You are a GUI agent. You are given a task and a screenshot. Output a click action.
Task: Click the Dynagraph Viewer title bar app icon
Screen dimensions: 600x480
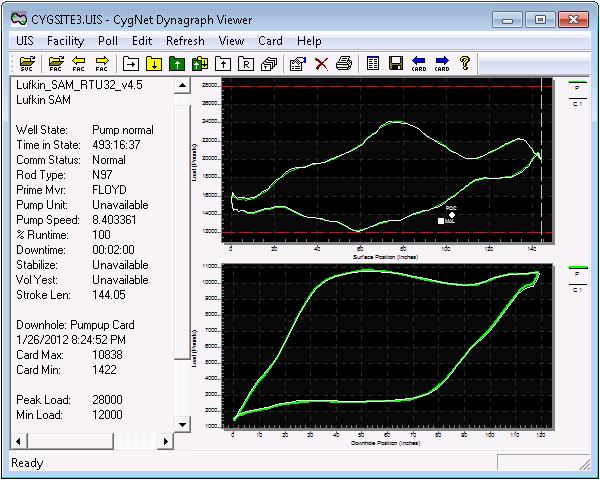pos(19,19)
